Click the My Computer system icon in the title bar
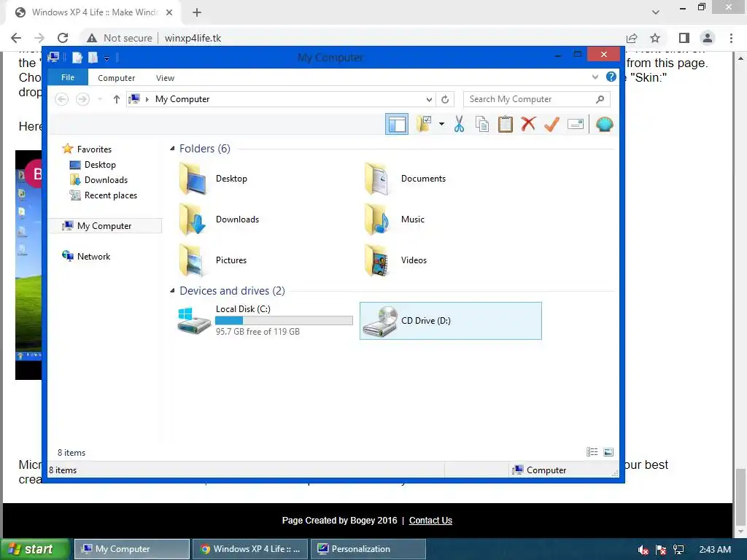 click(x=53, y=57)
